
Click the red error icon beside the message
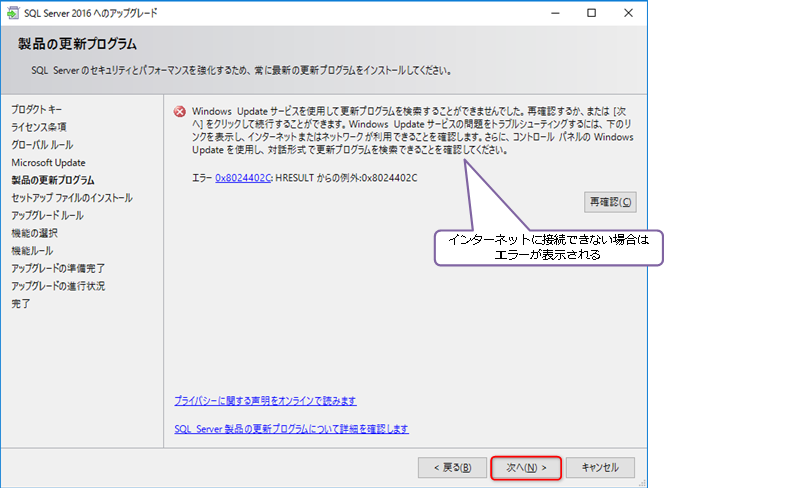click(180, 111)
